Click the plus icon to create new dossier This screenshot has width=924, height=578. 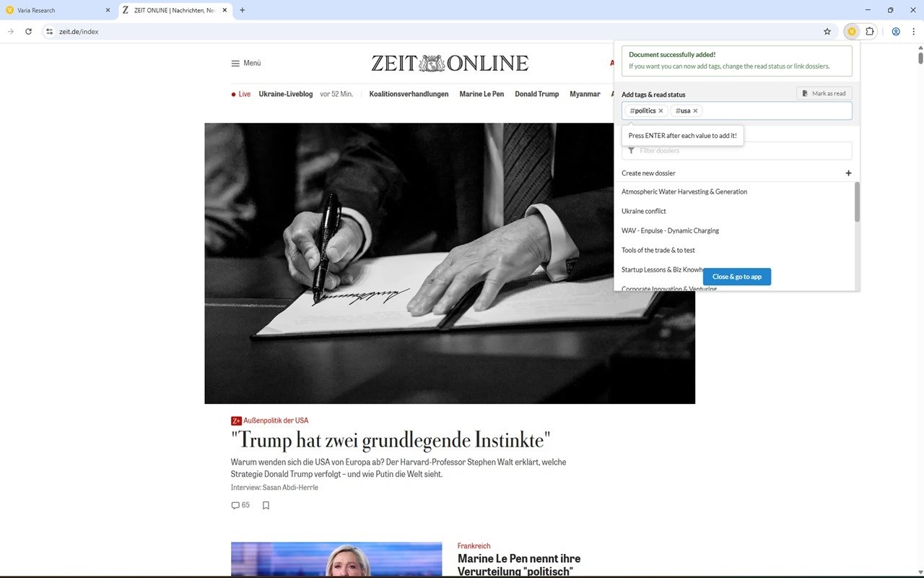(848, 173)
